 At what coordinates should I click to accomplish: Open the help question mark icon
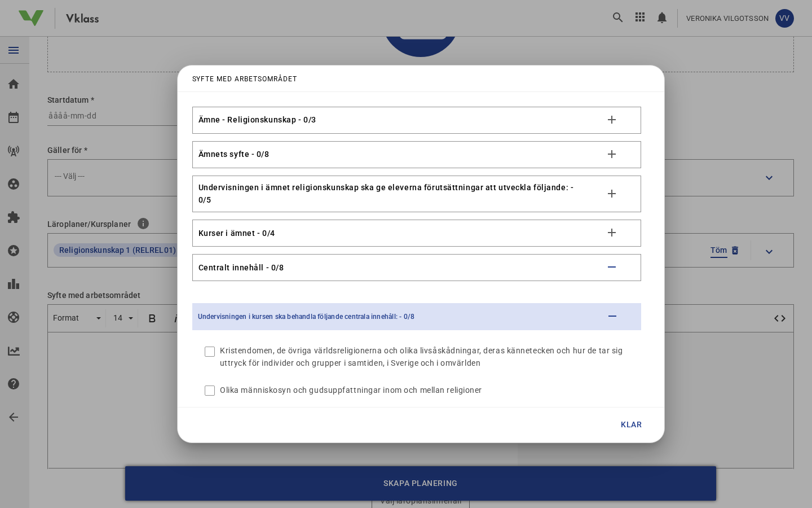click(x=14, y=384)
